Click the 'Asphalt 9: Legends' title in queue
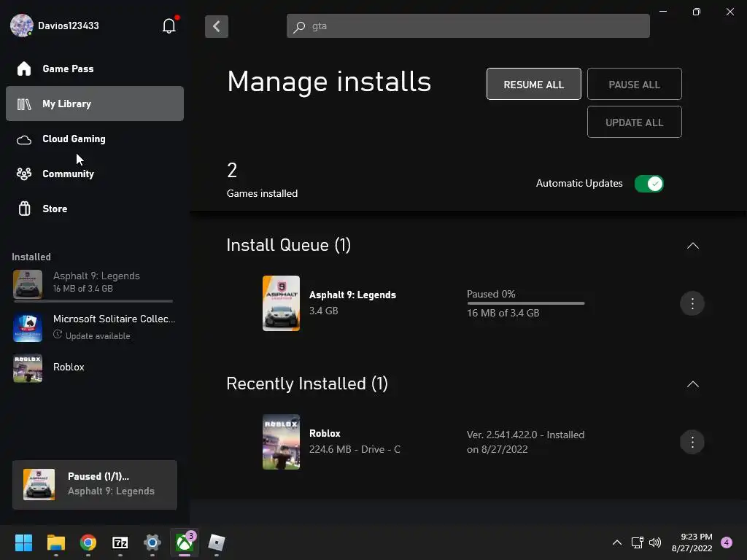This screenshot has height=560, width=747. [352, 295]
